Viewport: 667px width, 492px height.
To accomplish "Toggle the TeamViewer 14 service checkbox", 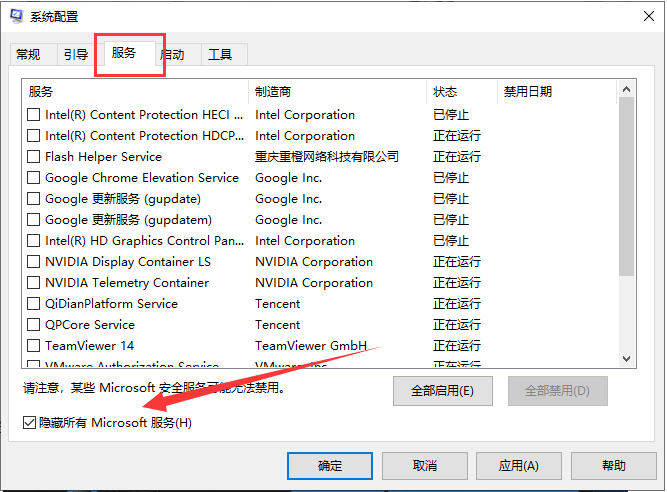I will pyautogui.click(x=34, y=346).
